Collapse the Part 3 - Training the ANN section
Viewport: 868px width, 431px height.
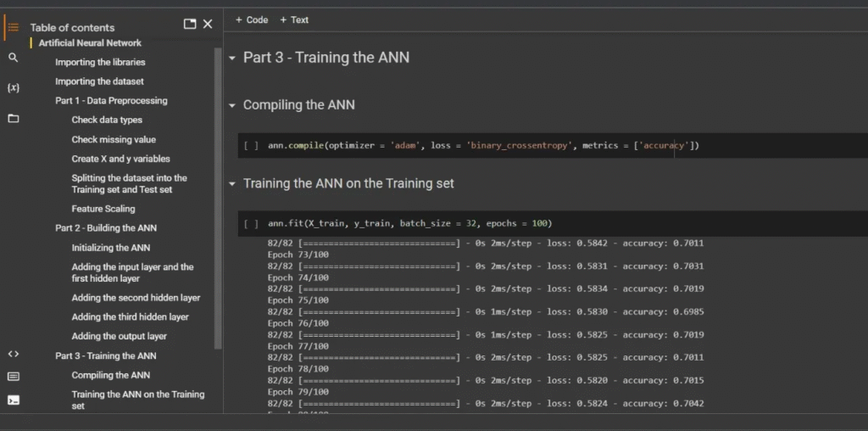(232, 59)
